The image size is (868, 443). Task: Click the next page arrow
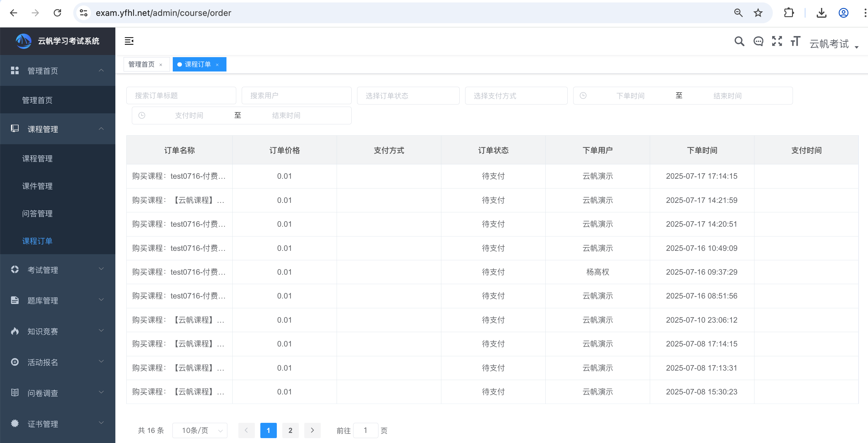312,430
